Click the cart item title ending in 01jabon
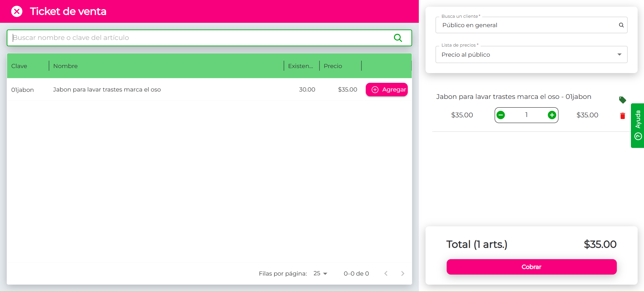The width and height of the screenshot is (644, 292). (514, 97)
